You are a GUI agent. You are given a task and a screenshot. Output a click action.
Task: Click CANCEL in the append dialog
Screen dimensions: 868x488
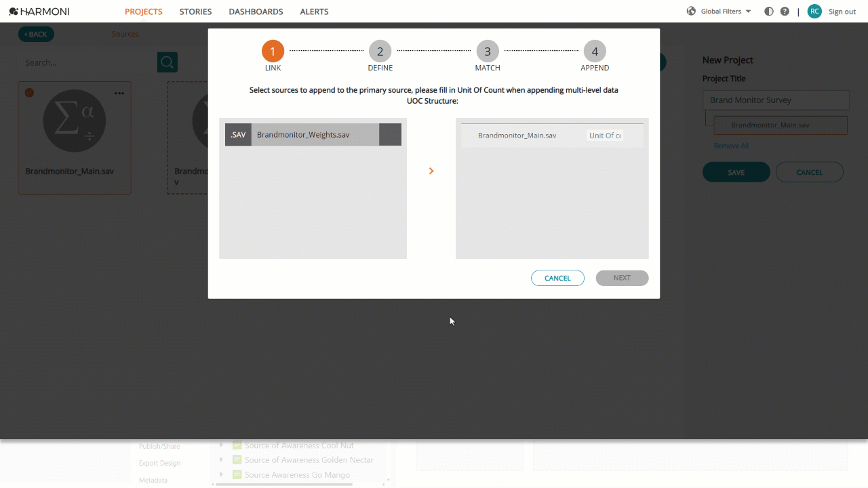(x=557, y=278)
